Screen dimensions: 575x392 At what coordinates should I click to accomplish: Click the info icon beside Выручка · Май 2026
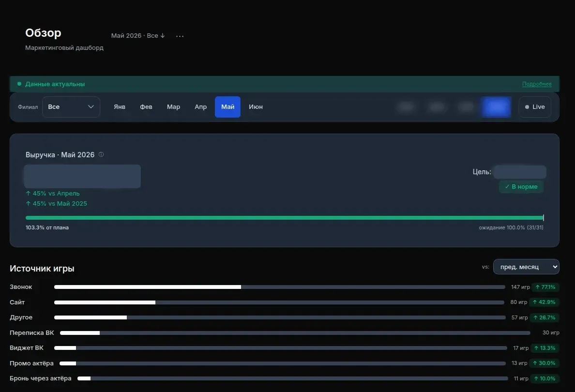(x=101, y=154)
